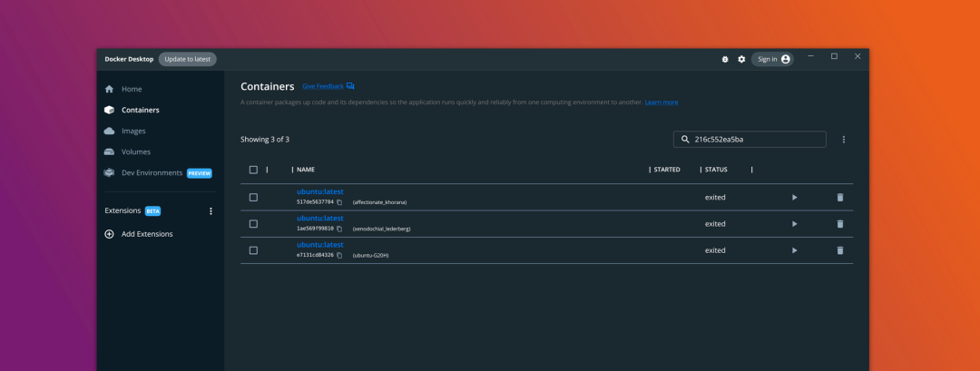Select the xenodochial_lederberg container checkbox
Image resolution: width=980 pixels, height=371 pixels.
click(253, 224)
